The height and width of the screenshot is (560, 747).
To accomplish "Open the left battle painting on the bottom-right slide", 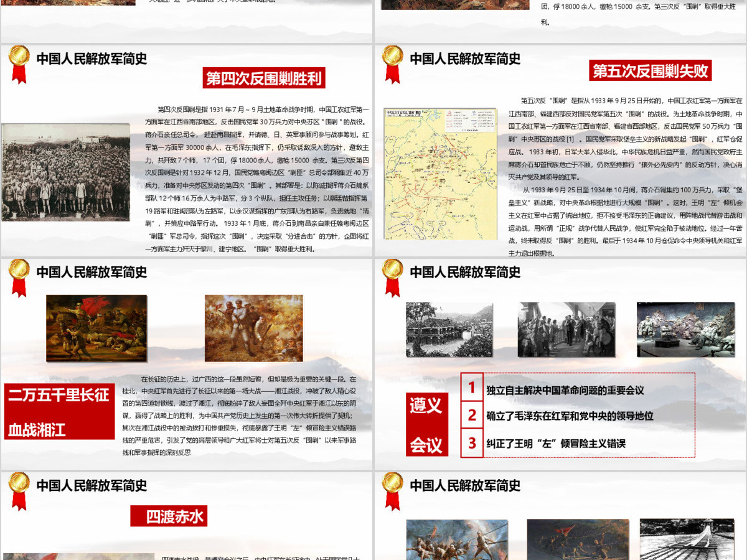I will (x=457, y=539).
